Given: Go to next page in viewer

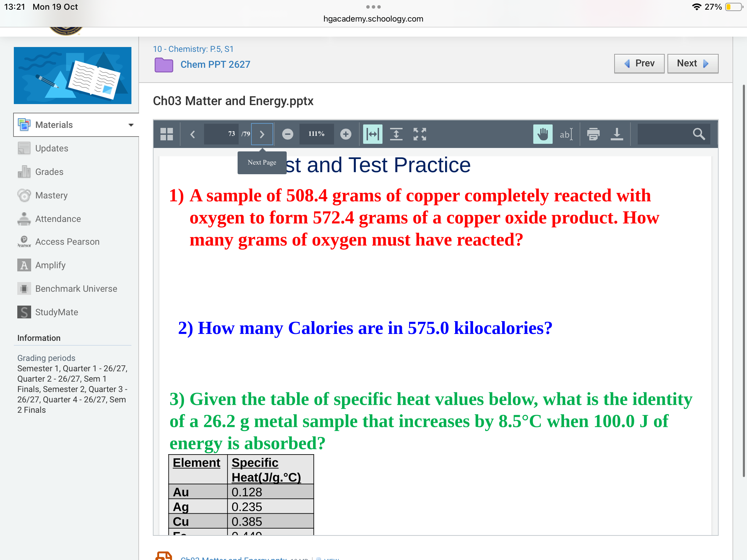Looking at the screenshot, I should 262,134.
